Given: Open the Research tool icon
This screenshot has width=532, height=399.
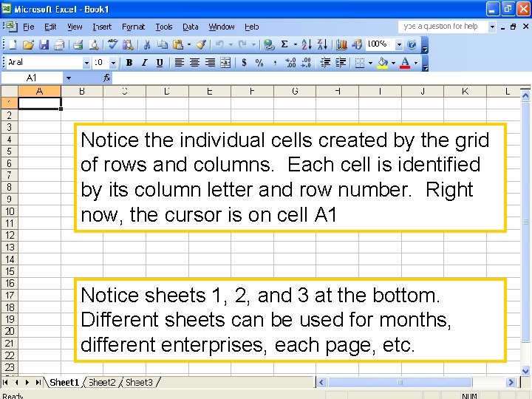Looking at the screenshot, I should pyautogui.click(x=128, y=44).
